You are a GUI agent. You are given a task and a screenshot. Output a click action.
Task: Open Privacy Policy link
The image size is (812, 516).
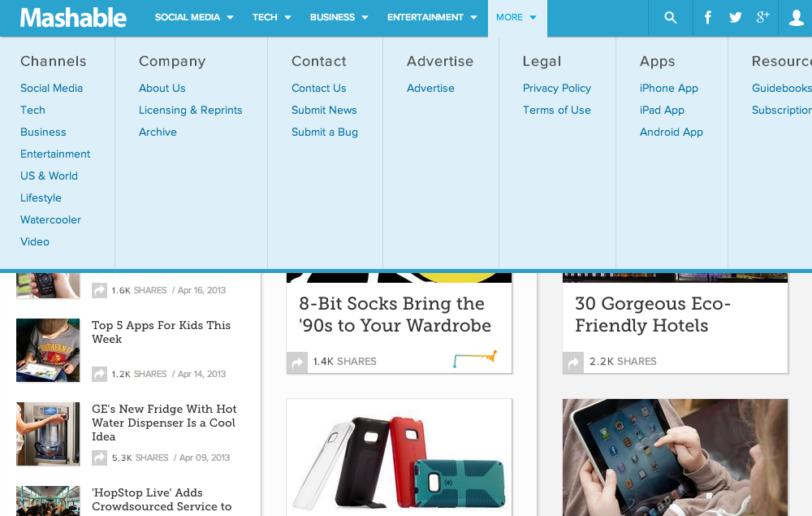[x=557, y=88]
